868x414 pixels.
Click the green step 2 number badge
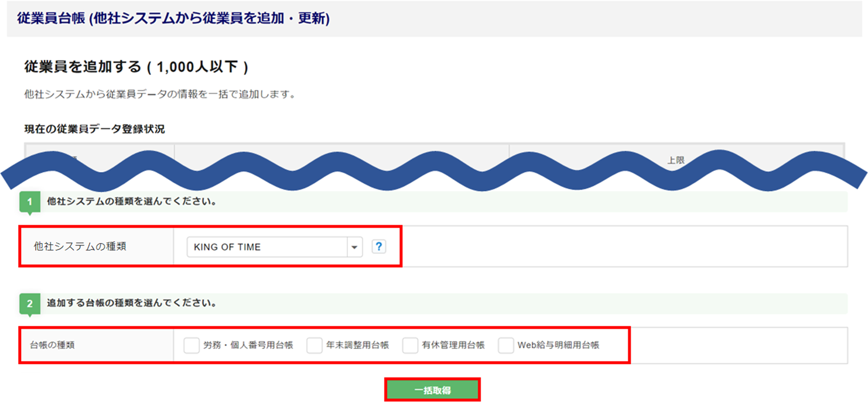pyautogui.click(x=30, y=304)
